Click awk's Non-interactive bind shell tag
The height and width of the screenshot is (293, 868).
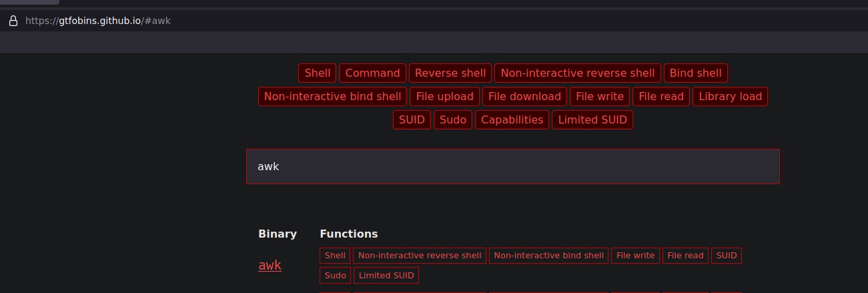click(548, 256)
